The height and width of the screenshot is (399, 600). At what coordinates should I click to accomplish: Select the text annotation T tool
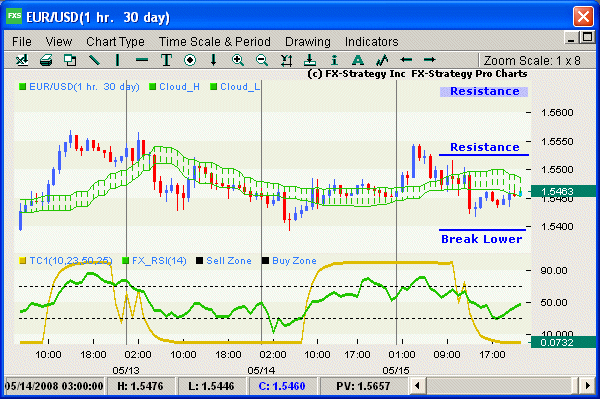click(166, 60)
